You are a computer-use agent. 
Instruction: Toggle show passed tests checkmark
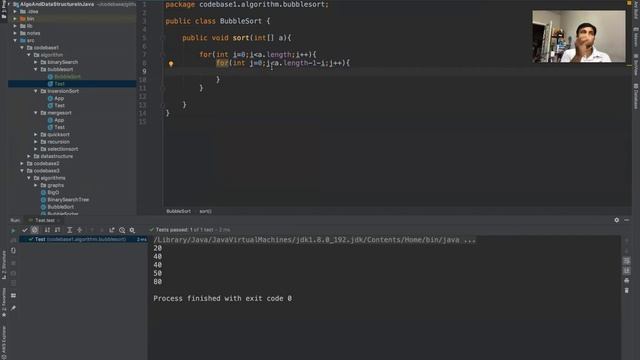pos(25,230)
